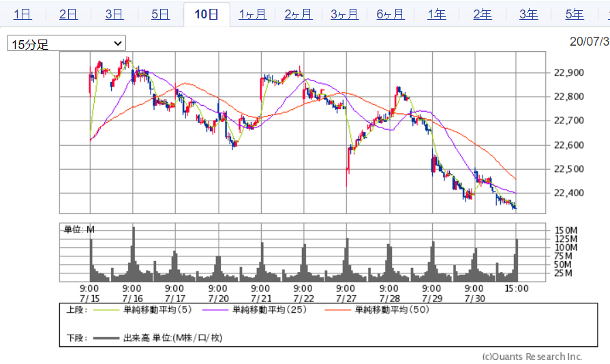This screenshot has height=364, width=610.
Task: Switch to the 5日 tab
Action: [x=160, y=14]
